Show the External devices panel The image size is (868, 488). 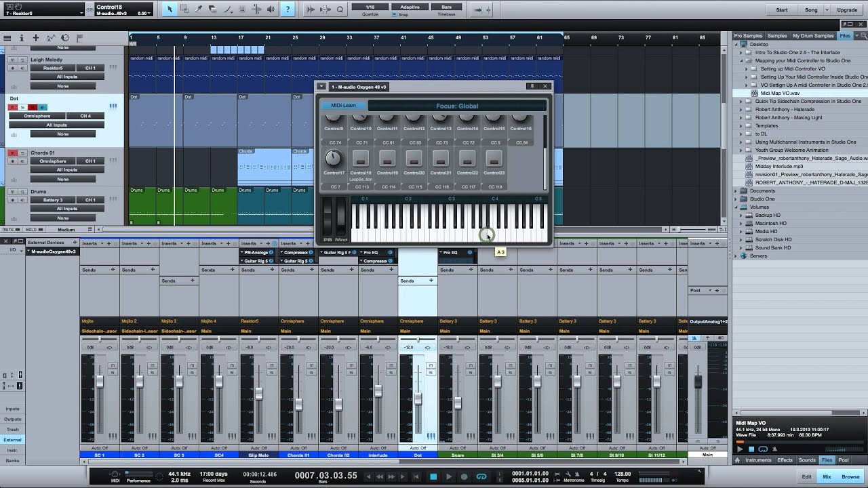pyautogui.click(x=13, y=440)
